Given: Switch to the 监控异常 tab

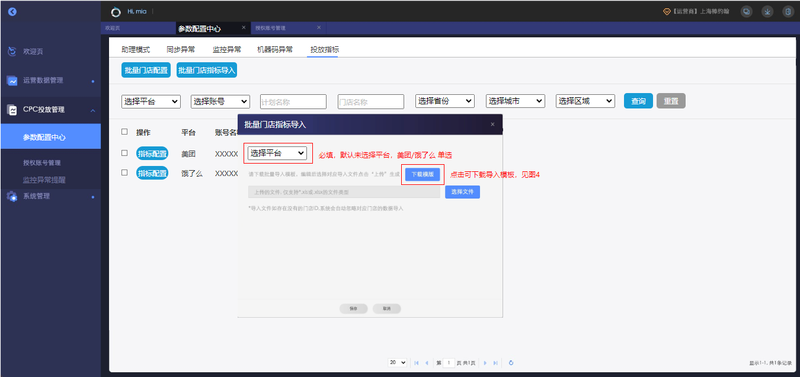Looking at the screenshot, I should coord(227,49).
